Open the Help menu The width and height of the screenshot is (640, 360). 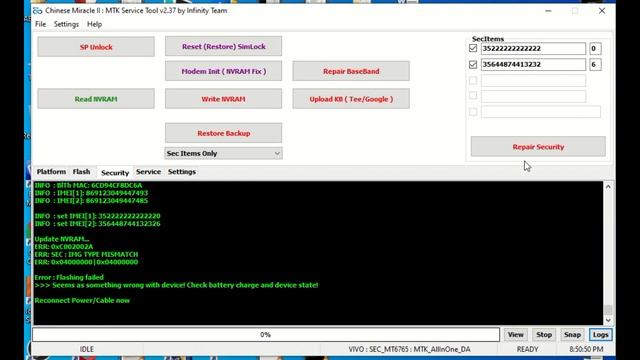[94, 24]
